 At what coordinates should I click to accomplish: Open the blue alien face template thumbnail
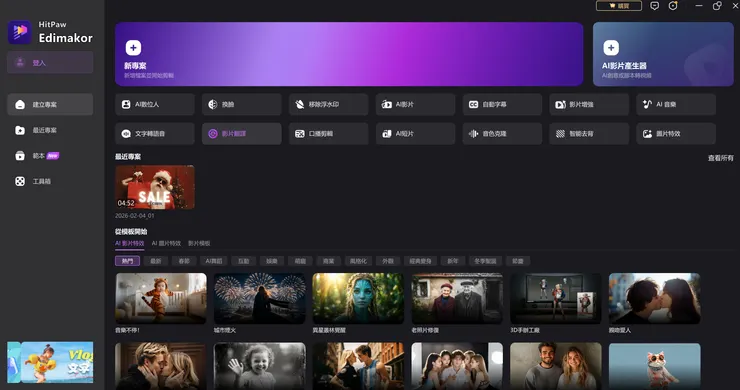358,298
